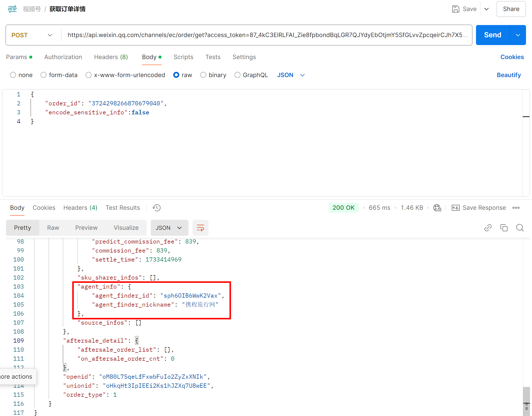Copy the response body to clipboard
The width and height of the screenshot is (532, 416).
(504, 228)
